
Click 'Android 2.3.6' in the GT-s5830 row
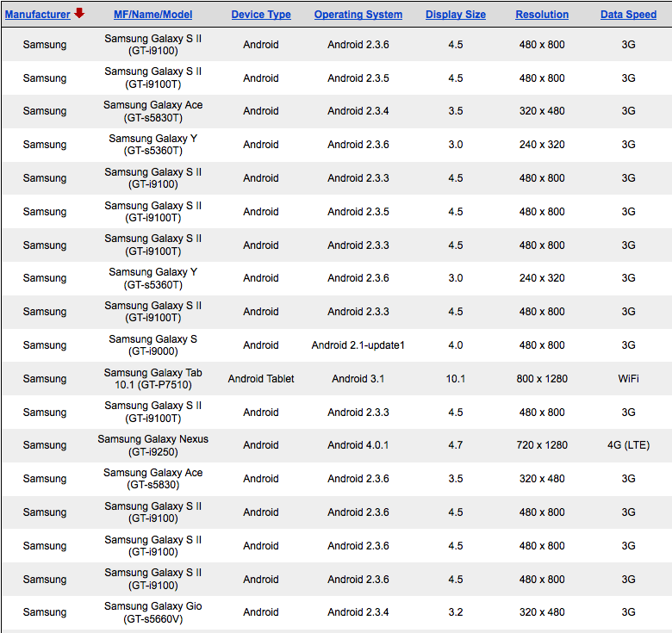click(x=358, y=478)
